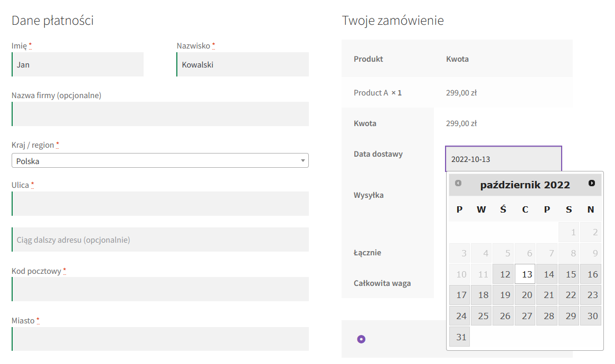Focus the Ciąg dalszy adresu field
615x364 pixels.
coord(160,240)
